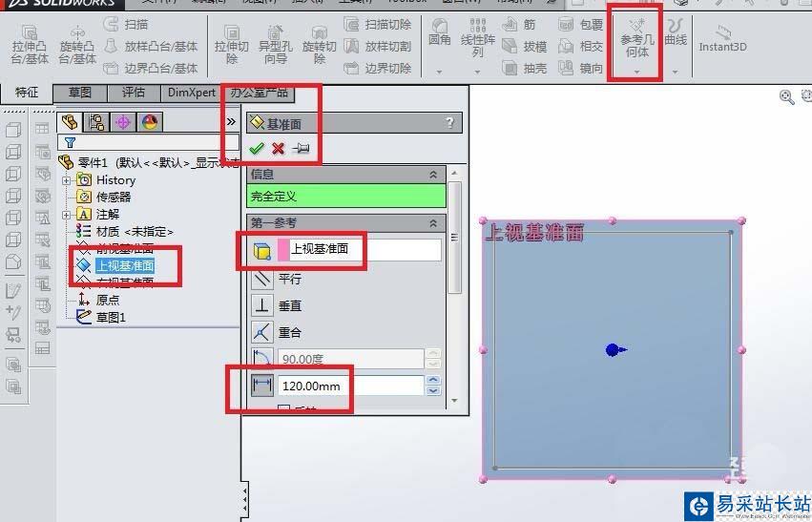
Task: Pin the 基准面 property panel open
Action: coord(301,149)
